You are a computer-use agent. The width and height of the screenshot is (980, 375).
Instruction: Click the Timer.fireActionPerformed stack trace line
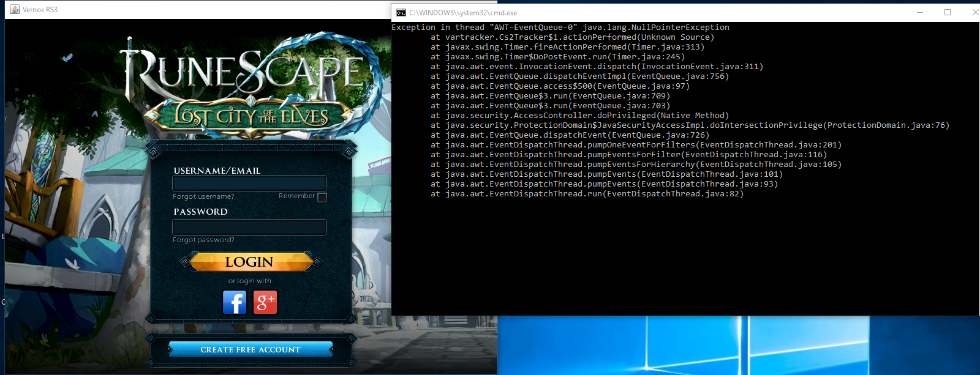(x=567, y=47)
